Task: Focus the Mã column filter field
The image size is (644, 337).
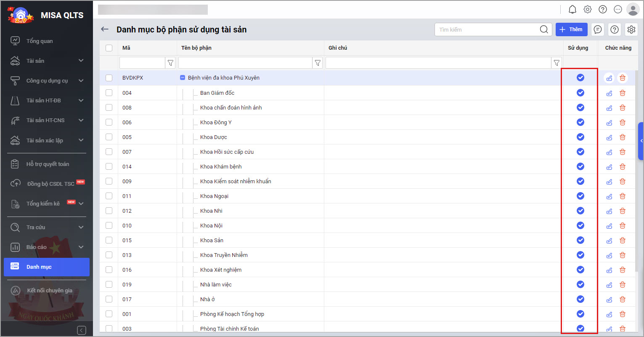Action: (x=142, y=63)
